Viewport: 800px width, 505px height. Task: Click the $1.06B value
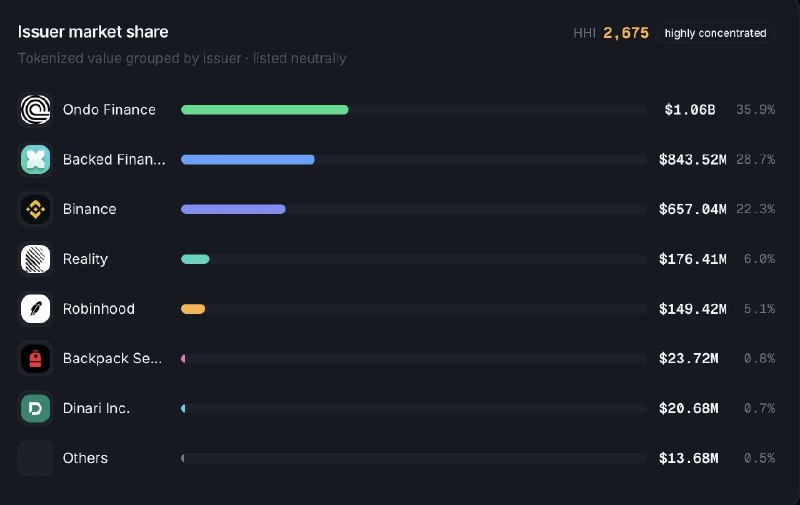[690, 110]
